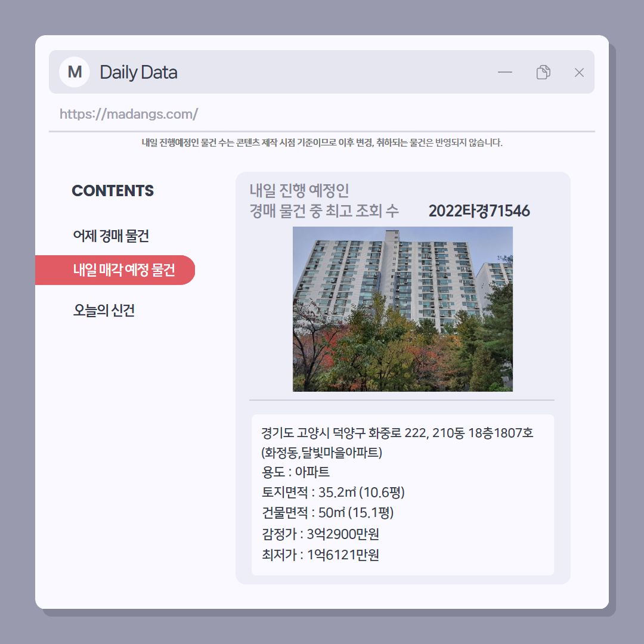This screenshot has height=644, width=644.
Task: Open the apartment building photo
Action: coord(402,309)
